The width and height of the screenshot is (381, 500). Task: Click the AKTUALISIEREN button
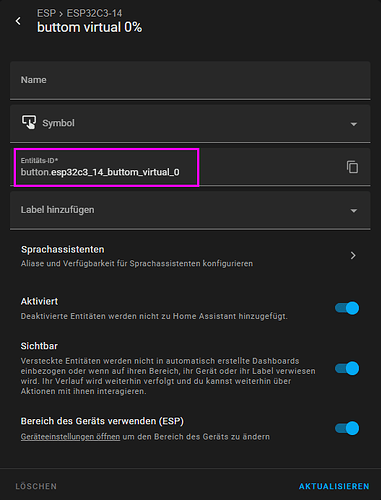334,486
